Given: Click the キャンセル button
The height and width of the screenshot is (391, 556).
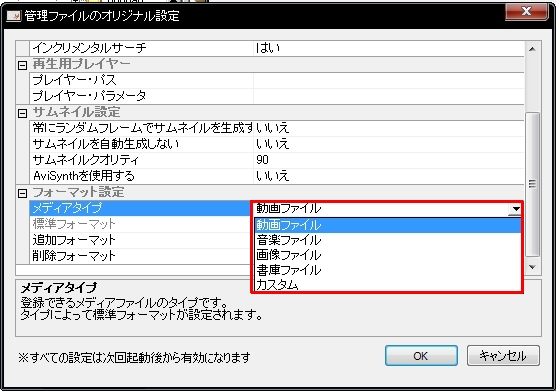Looking at the screenshot, I should (503, 356).
